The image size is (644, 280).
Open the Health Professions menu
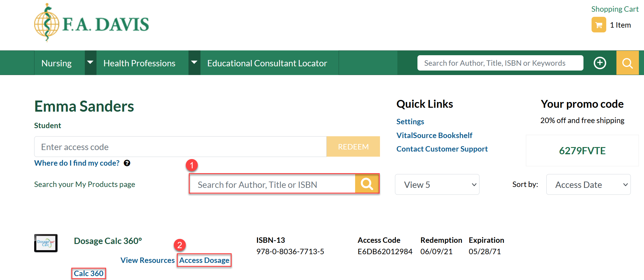click(x=139, y=63)
